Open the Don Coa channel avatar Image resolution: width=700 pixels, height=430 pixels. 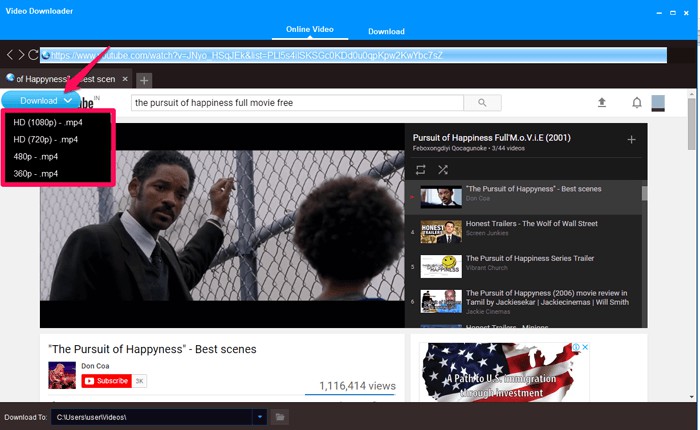(62, 375)
